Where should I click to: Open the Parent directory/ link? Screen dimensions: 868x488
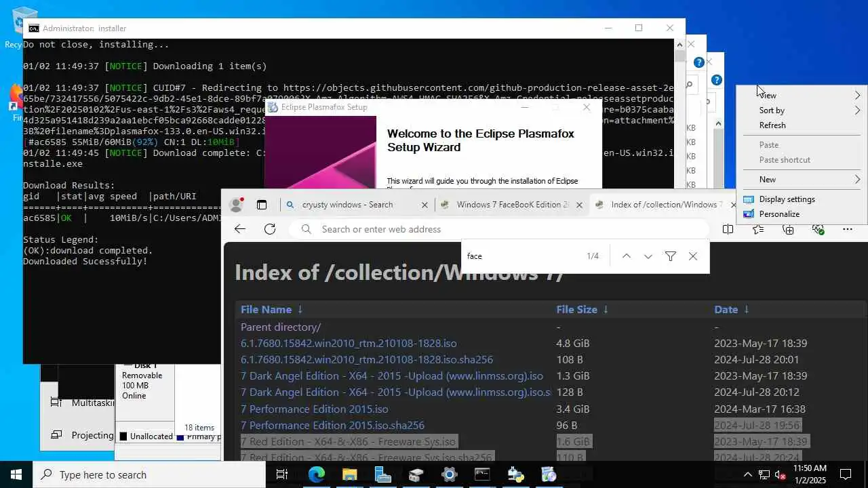click(x=281, y=327)
